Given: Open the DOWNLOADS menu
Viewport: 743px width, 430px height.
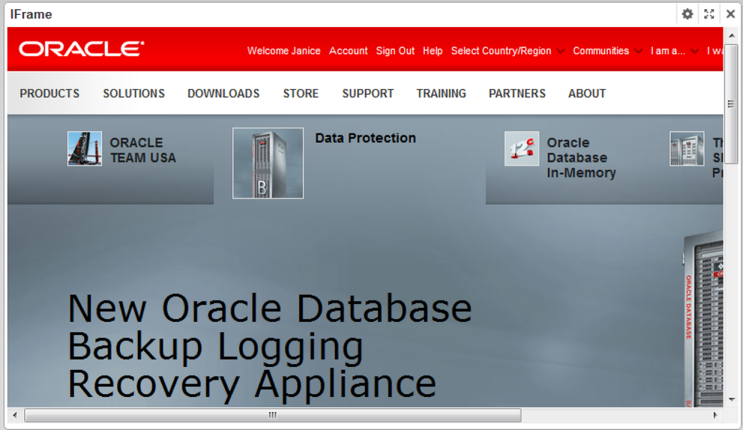Looking at the screenshot, I should 223,93.
